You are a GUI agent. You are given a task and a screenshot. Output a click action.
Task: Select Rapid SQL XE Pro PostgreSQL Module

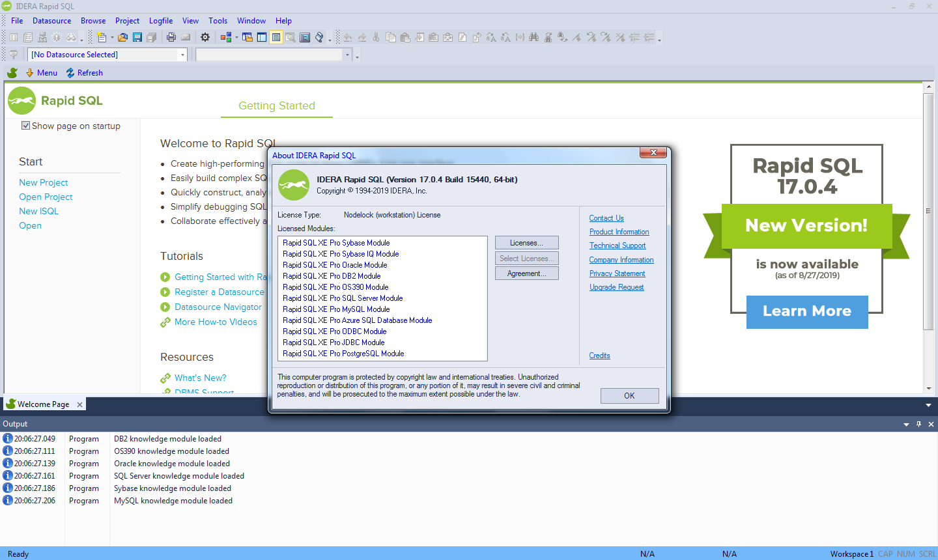pos(343,354)
